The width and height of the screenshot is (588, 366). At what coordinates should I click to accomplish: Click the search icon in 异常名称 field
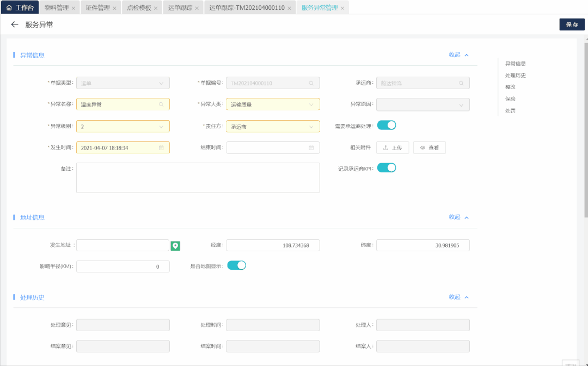click(x=161, y=104)
